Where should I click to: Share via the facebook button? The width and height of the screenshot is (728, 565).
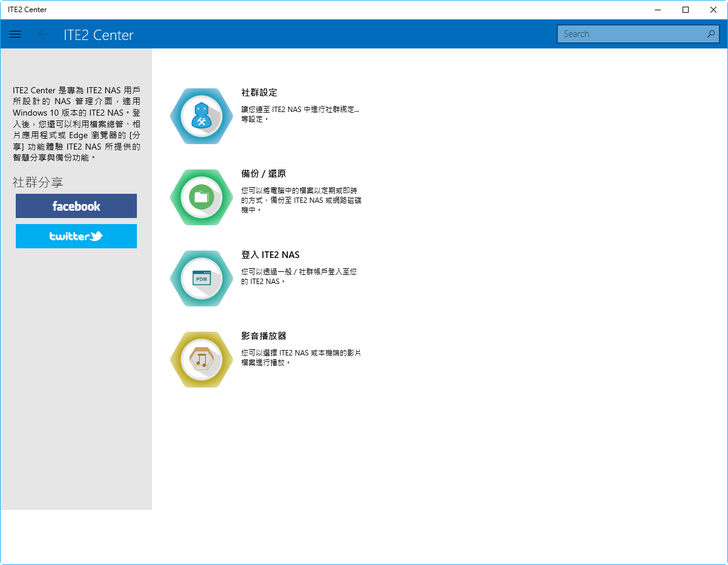click(x=76, y=206)
